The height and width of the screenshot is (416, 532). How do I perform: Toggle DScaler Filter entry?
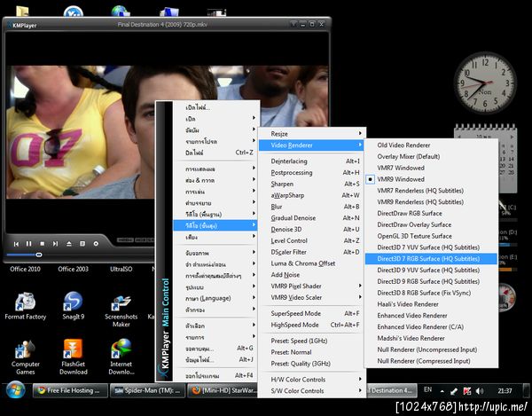tap(311, 252)
